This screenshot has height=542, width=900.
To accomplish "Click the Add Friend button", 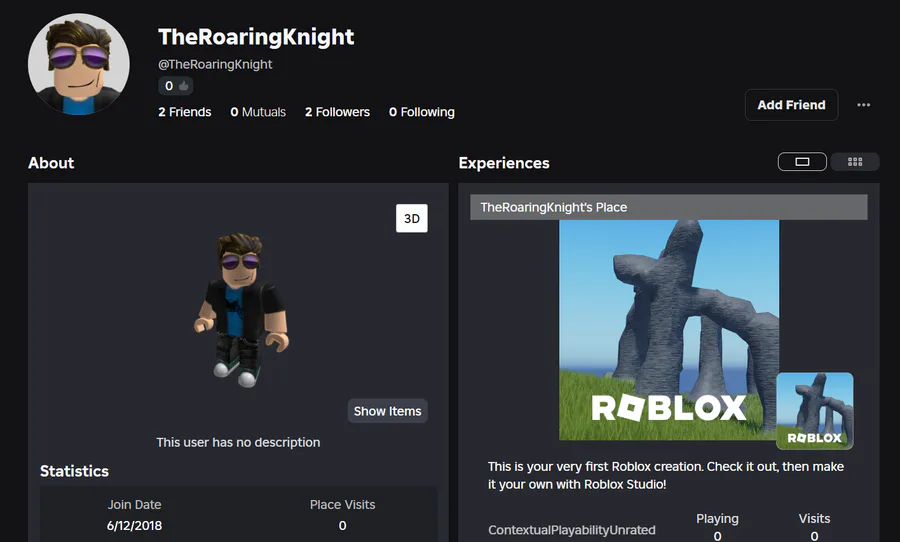I will pyautogui.click(x=791, y=105).
